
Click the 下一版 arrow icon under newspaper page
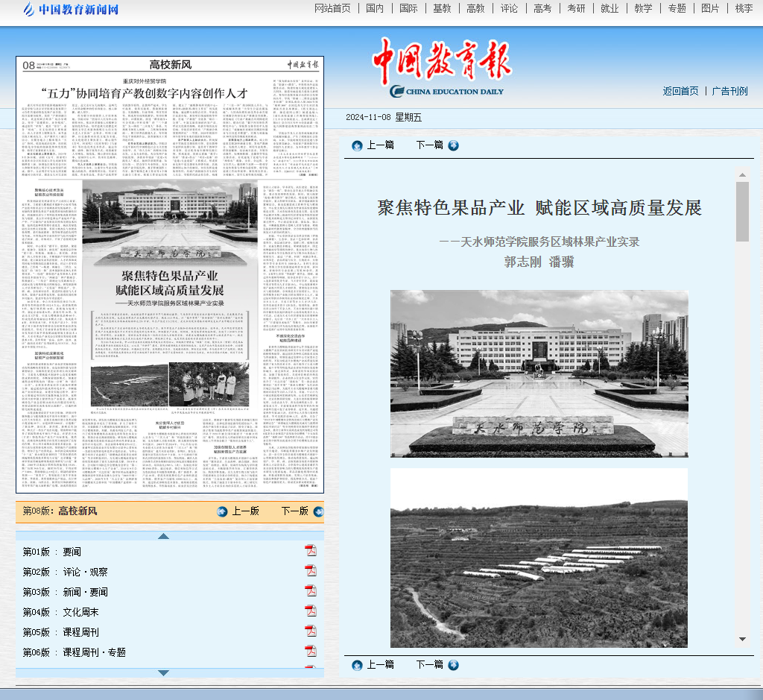pyautogui.click(x=318, y=511)
